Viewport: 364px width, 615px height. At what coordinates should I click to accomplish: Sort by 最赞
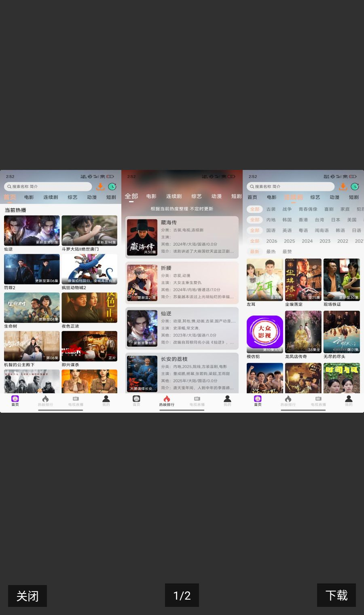287,251
